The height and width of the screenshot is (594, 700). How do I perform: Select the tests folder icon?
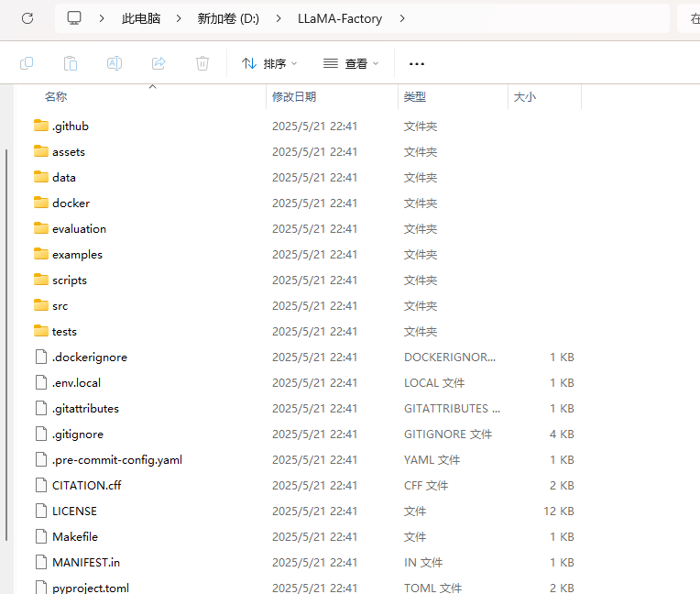(x=41, y=331)
